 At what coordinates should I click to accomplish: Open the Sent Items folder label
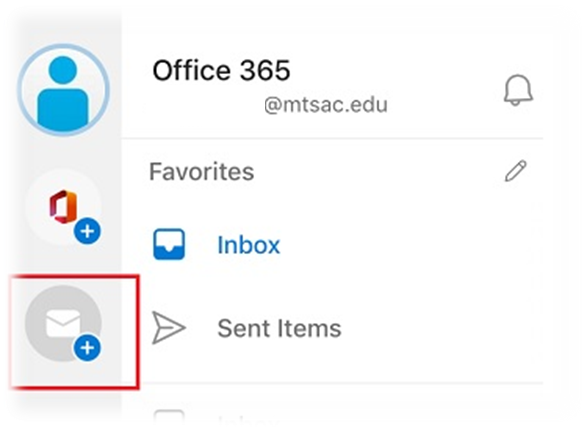279,329
